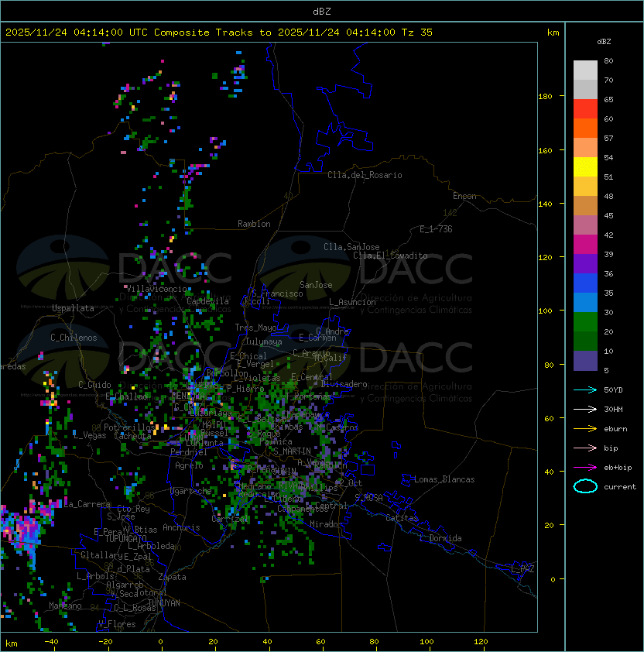Click the TUPUNGATO map label

pos(125,538)
